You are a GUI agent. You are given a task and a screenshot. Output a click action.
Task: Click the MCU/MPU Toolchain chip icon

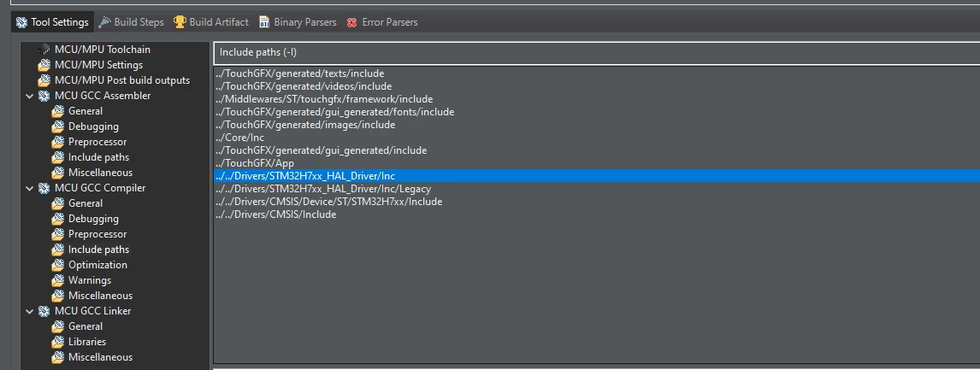[x=44, y=50]
